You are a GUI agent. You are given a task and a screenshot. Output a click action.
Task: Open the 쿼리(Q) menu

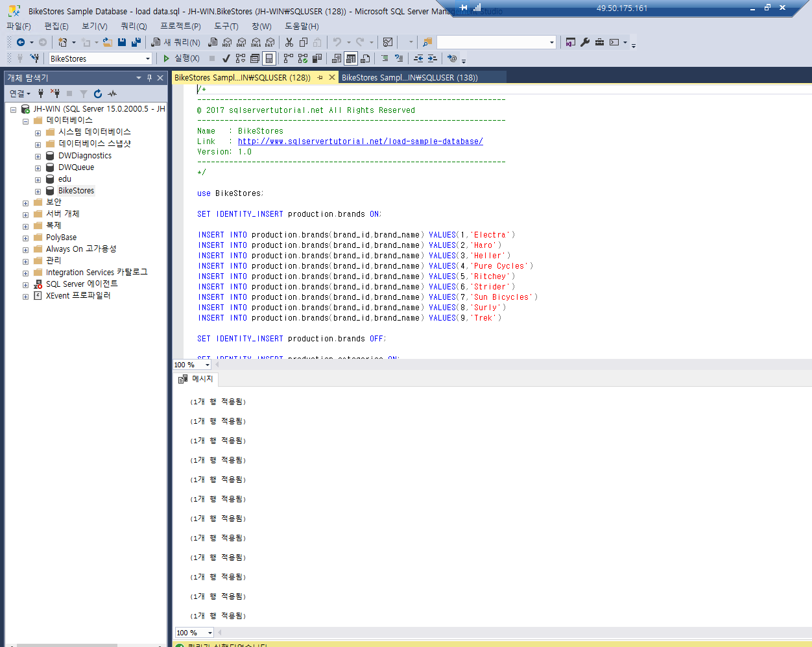coord(134,26)
